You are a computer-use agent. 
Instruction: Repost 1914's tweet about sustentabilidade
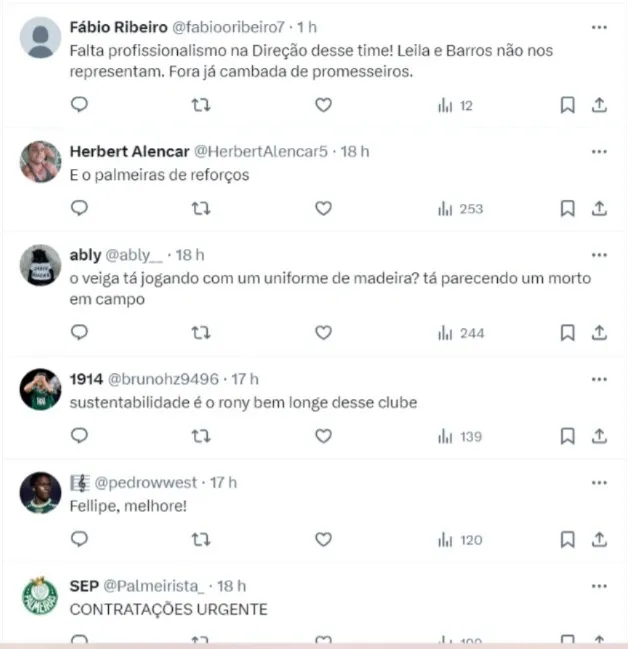pyautogui.click(x=201, y=436)
